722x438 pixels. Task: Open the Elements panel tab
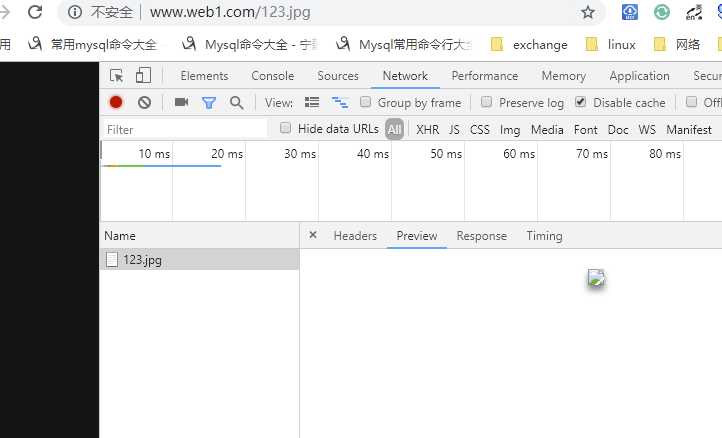point(204,76)
